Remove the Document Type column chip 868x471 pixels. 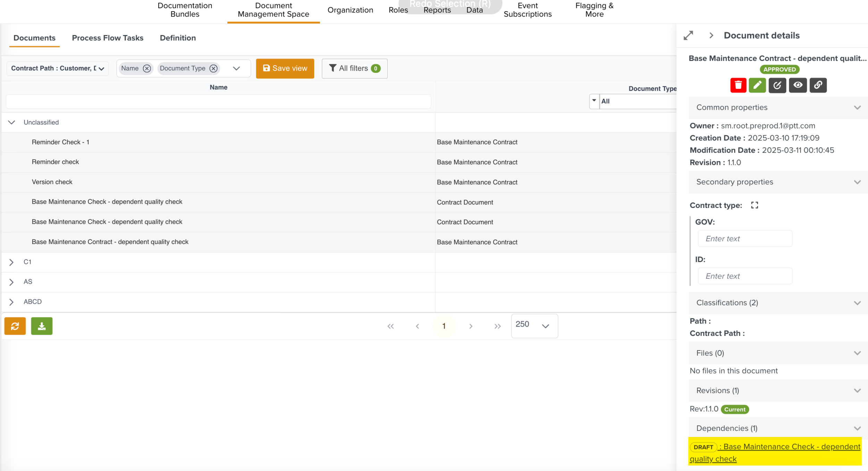(x=214, y=68)
